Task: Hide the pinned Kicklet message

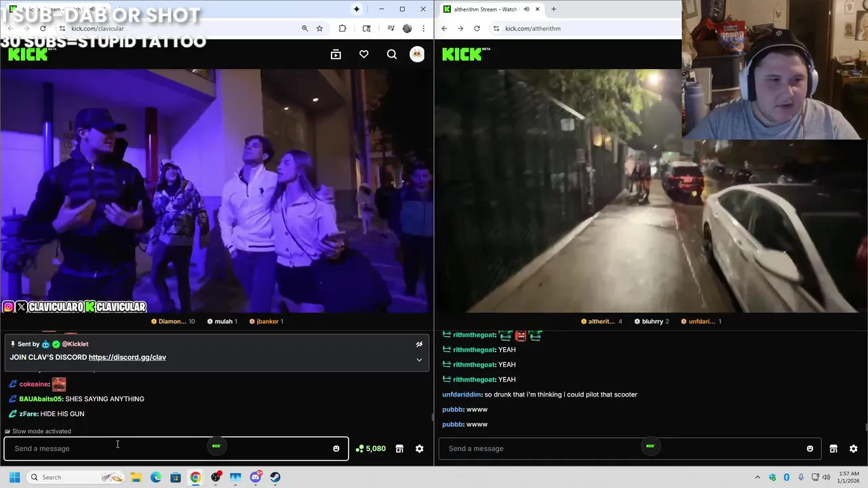Action: (419, 344)
